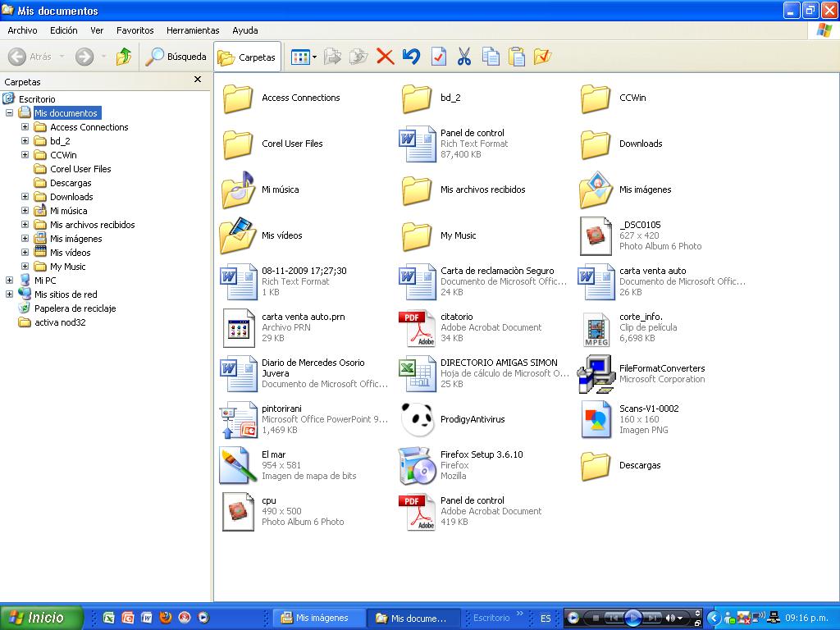
Task: Click the Paste toolbar icon
Action: [516, 57]
